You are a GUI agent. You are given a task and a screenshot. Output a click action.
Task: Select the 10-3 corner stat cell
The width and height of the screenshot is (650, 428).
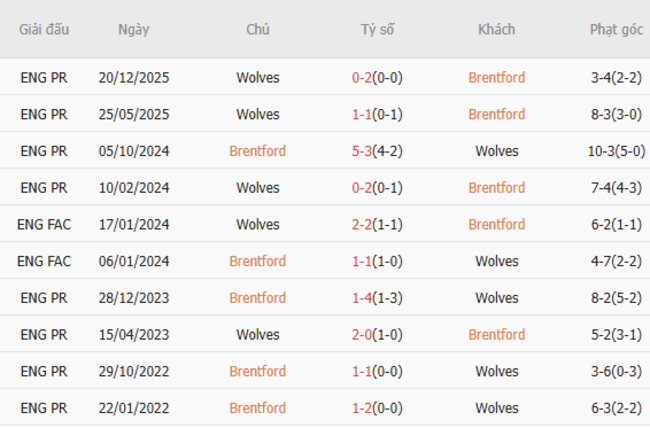pos(616,151)
